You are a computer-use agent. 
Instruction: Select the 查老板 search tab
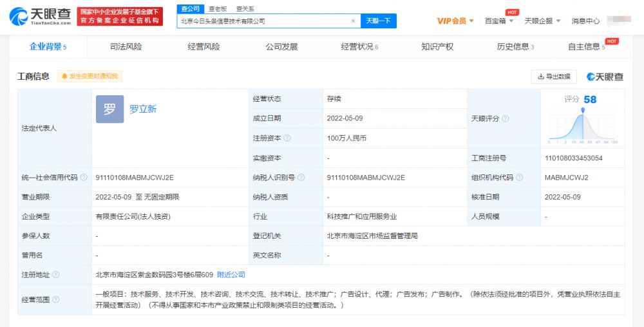pos(218,8)
